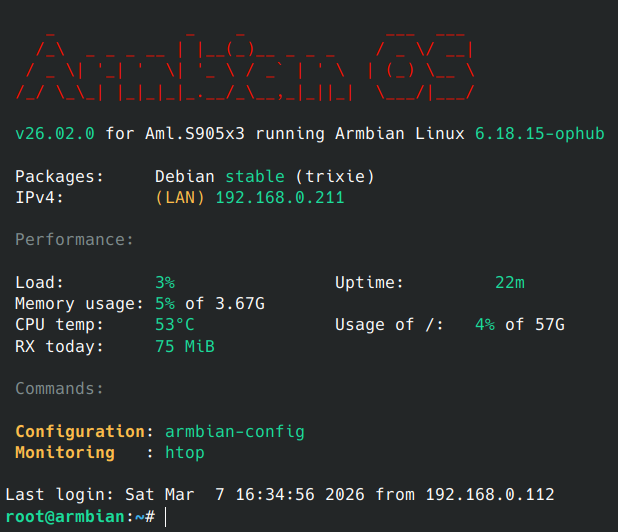This screenshot has height=532, width=618.
Task: Click the 'CPU temp:' label
Action: [59, 325]
